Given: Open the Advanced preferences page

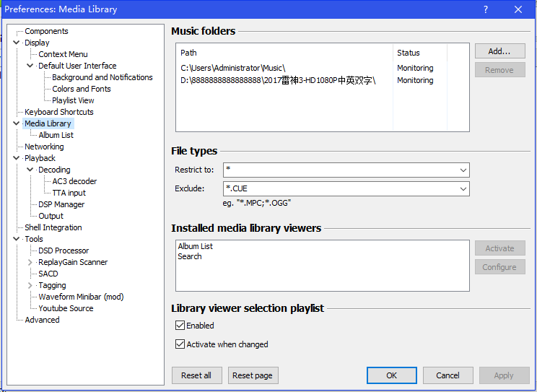Looking at the screenshot, I should (x=42, y=320).
